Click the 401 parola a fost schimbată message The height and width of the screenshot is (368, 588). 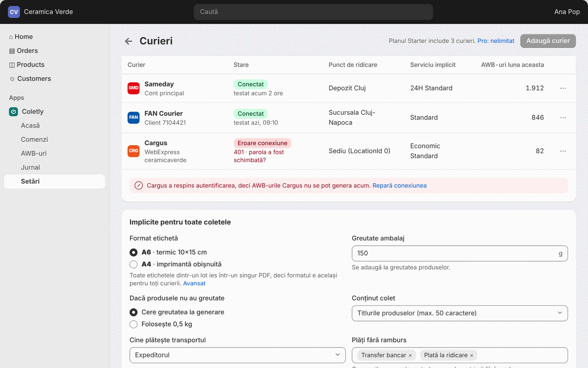tap(258, 156)
